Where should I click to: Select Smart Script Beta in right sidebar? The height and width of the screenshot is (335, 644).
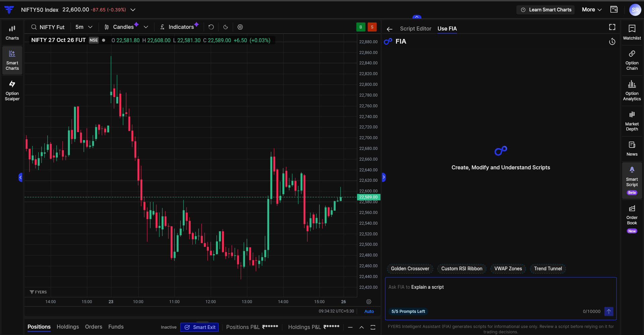click(632, 181)
